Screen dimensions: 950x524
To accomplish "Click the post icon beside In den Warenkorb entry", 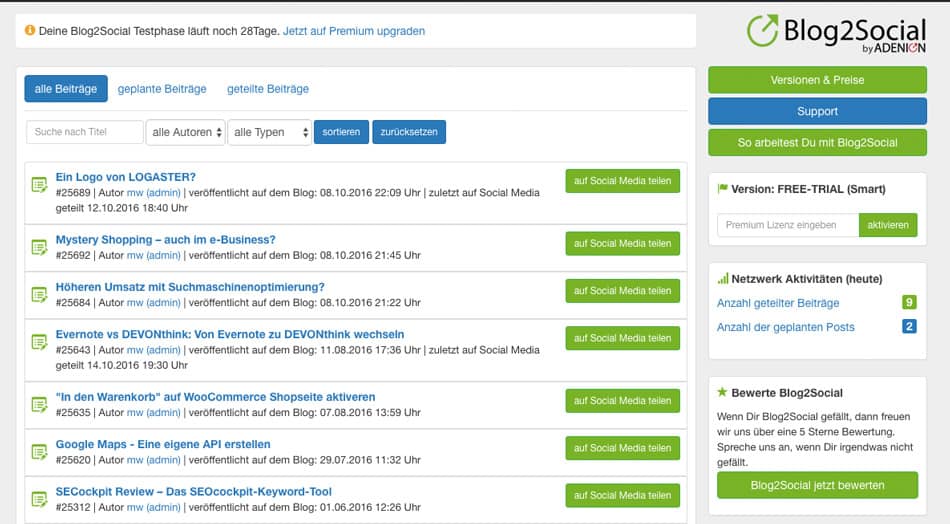I will (39, 404).
